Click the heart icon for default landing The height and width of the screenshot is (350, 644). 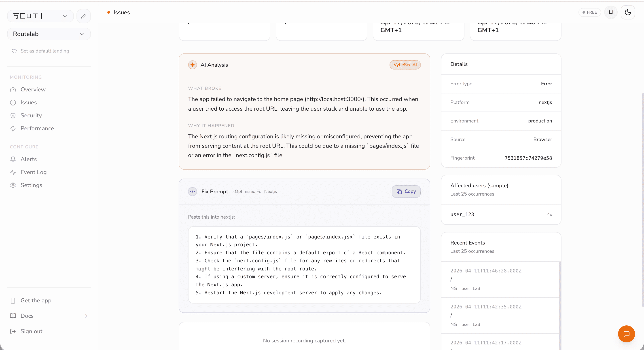(14, 51)
